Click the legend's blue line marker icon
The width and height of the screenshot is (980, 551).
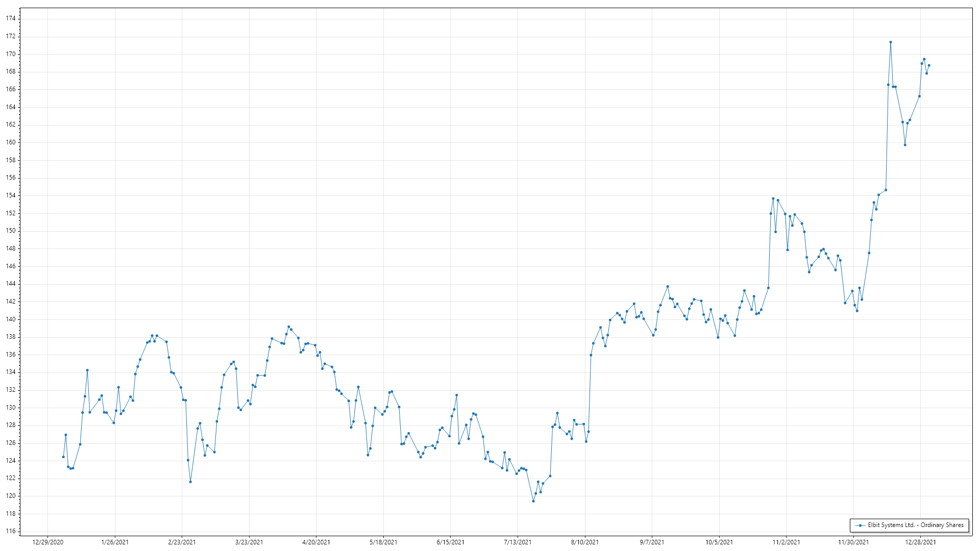click(860, 525)
